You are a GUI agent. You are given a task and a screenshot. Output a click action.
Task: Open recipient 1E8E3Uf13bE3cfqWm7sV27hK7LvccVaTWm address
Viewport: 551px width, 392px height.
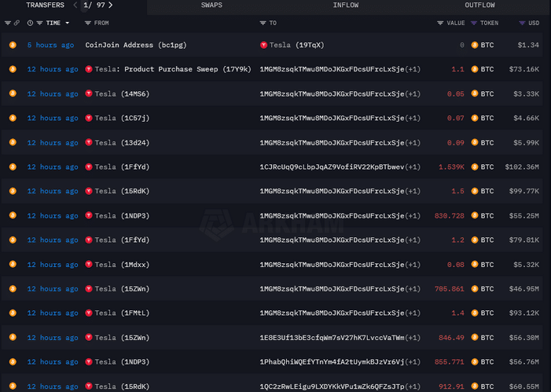pos(332,338)
